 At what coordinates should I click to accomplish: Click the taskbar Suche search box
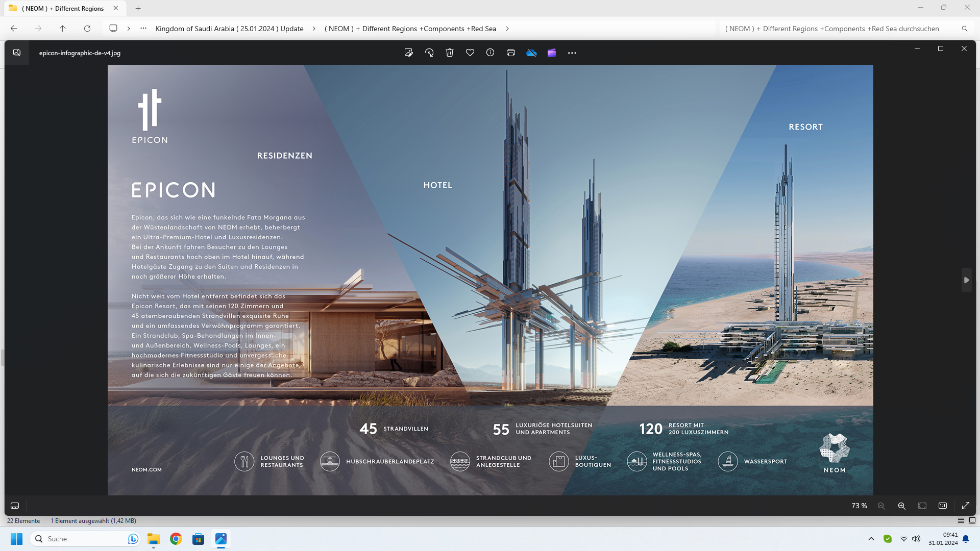85,539
